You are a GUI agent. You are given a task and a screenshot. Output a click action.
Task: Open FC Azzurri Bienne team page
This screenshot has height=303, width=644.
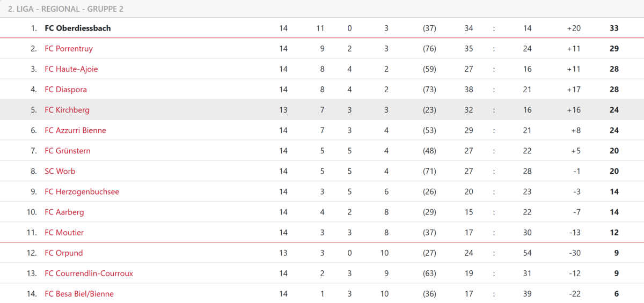tap(75, 130)
